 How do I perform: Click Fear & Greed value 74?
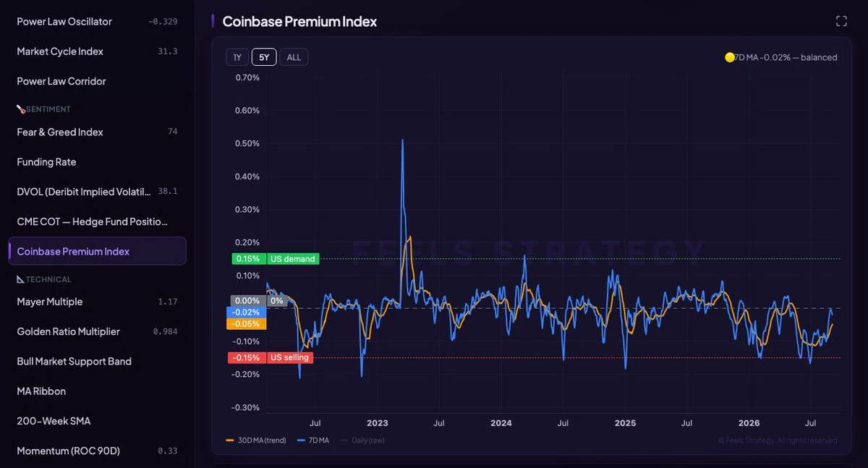(x=172, y=132)
